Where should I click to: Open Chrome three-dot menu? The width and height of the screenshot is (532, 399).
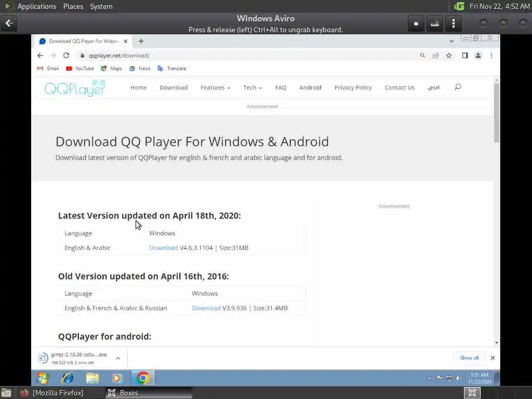(491, 55)
